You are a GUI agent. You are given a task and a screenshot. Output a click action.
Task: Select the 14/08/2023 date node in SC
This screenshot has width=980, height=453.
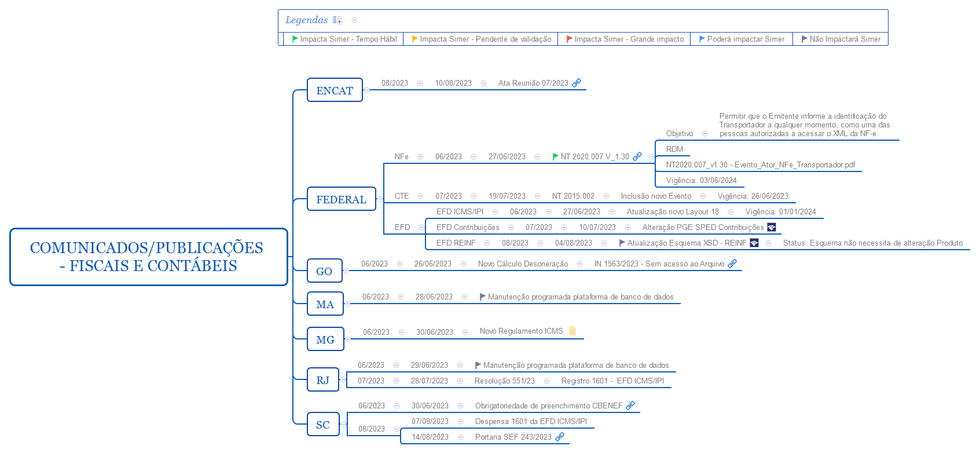[430, 437]
